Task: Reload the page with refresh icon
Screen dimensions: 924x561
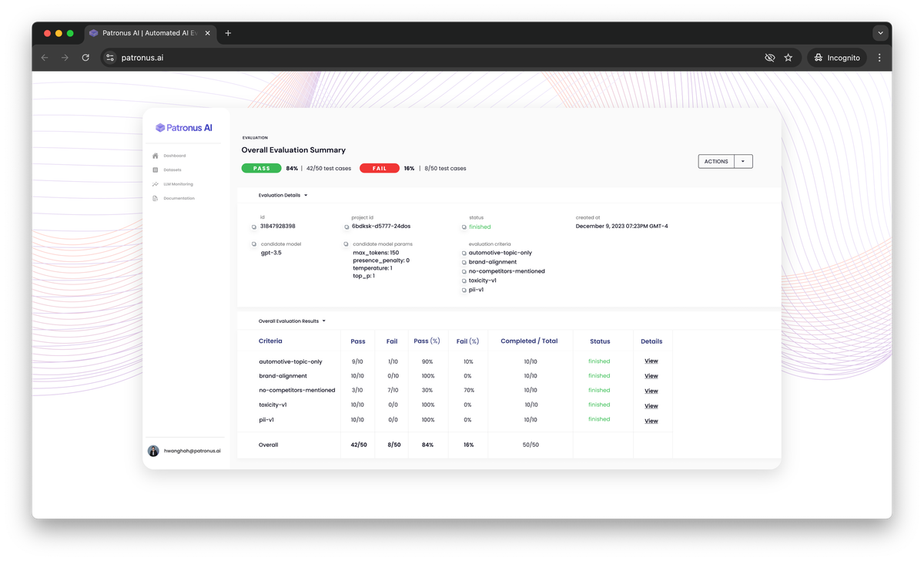Action: [85, 58]
